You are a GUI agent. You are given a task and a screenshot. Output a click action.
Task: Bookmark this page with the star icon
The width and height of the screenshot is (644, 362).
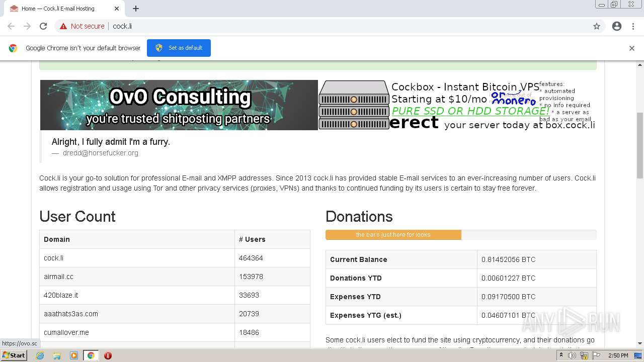597,26
